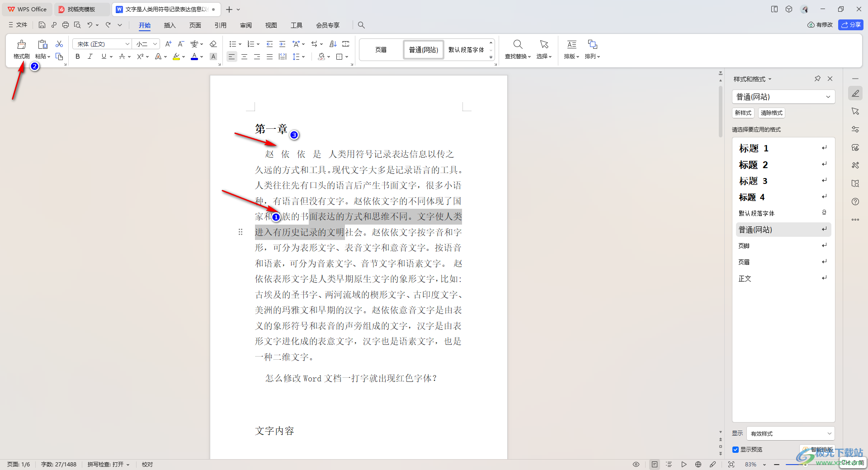Expand the 粘贴 paste dropdown
This screenshot has height=470, width=868.
[x=43, y=56]
